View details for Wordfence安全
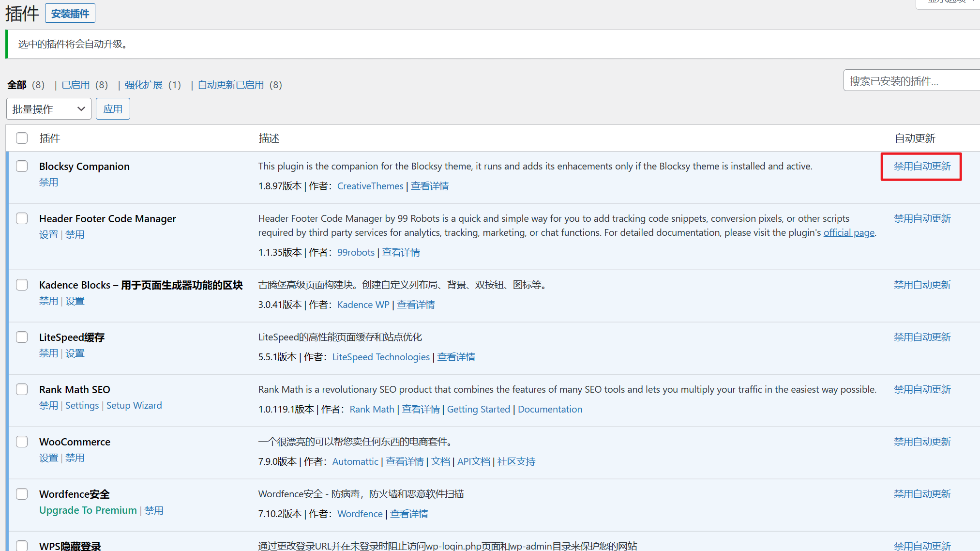The height and width of the screenshot is (551, 980). pyautogui.click(x=409, y=514)
